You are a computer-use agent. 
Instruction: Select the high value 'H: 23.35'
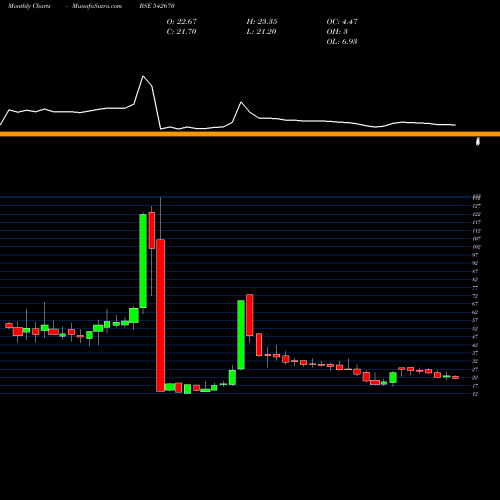tap(262, 21)
